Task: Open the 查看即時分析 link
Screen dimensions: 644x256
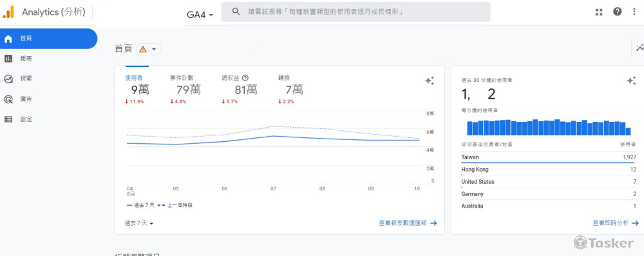Action: coord(616,223)
